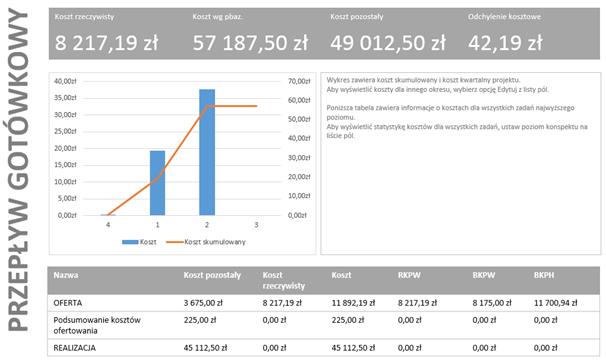Click the blue Koszt legend swatch
Viewport: 606px width, 362px height.
(130, 242)
